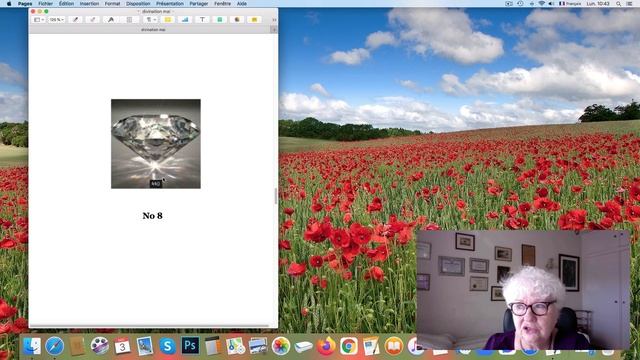Open the Apple menu
640x360 pixels.
[x=9, y=3]
